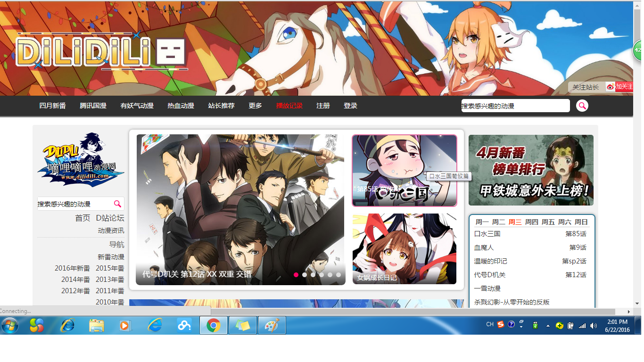Open 有妖气动漫 in navigation bar
This screenshot has height=362, width=644.
137,106
